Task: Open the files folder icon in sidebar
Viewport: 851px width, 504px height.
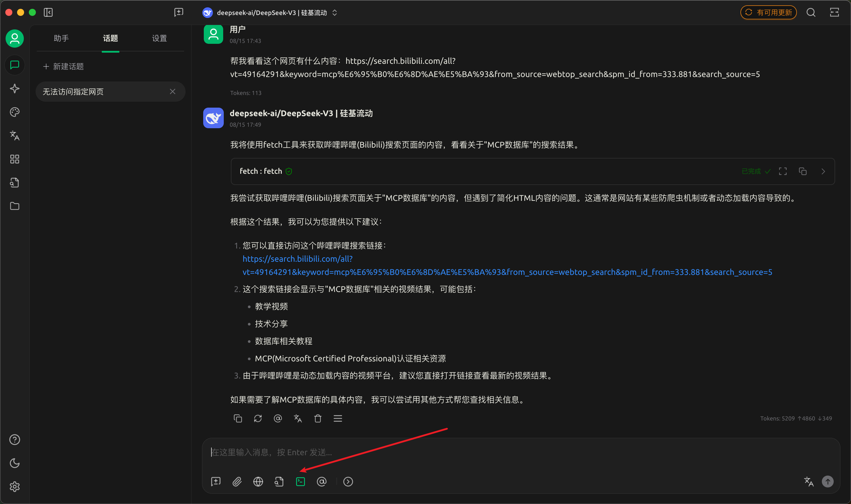Action: 15,206
